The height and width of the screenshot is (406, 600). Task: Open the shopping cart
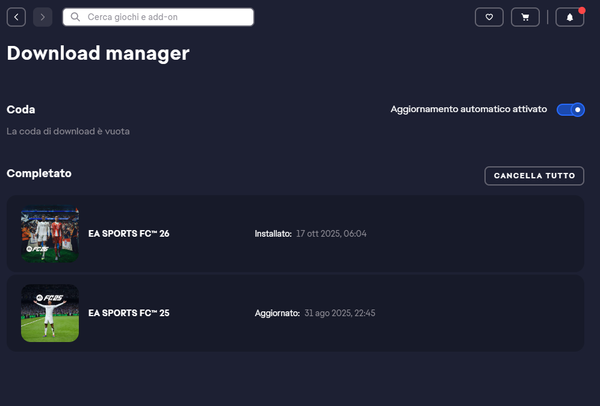pyautogui.click(x=524, y=17)
